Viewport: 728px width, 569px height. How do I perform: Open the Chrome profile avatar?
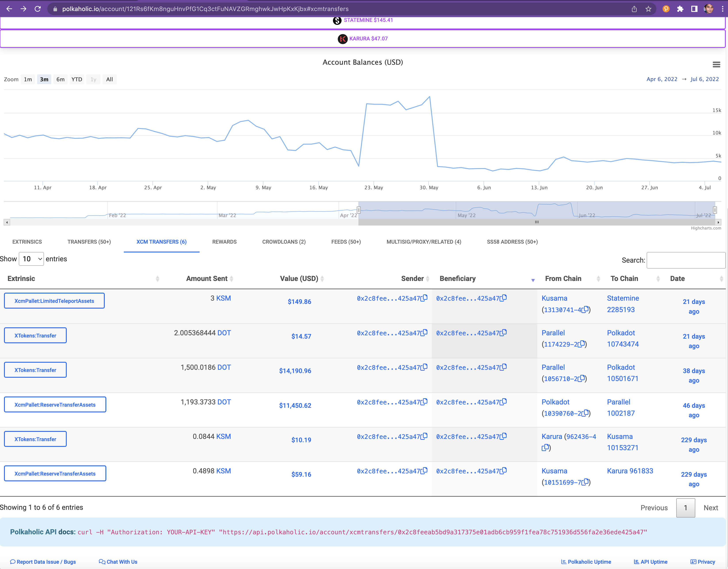(709, 9)
